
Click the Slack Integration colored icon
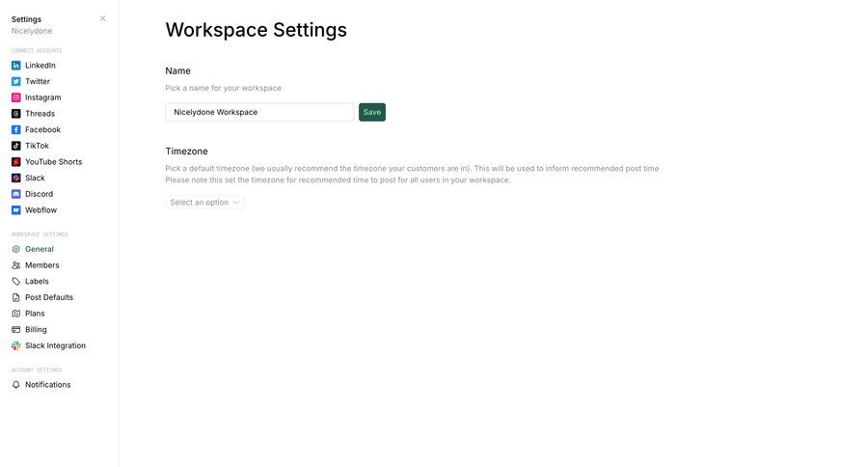[16, 345]
